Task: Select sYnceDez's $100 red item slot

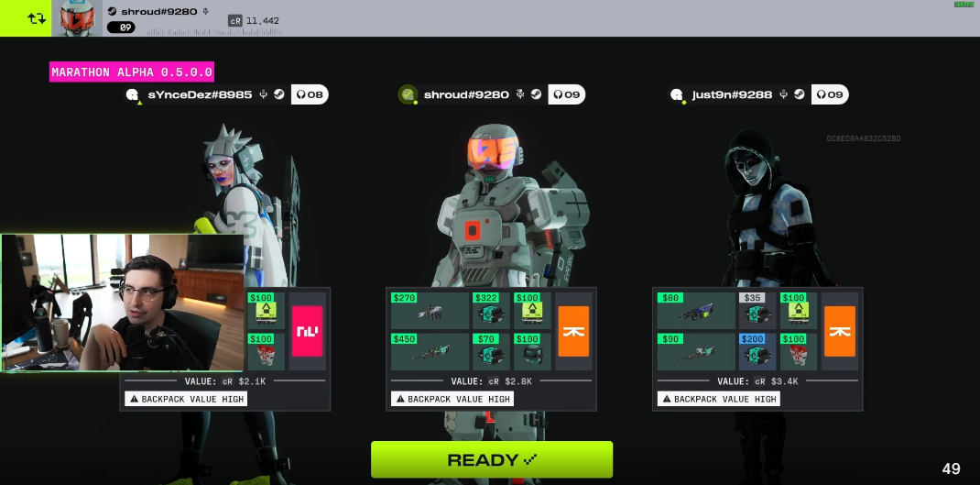Action: click(x=267, y=351)
